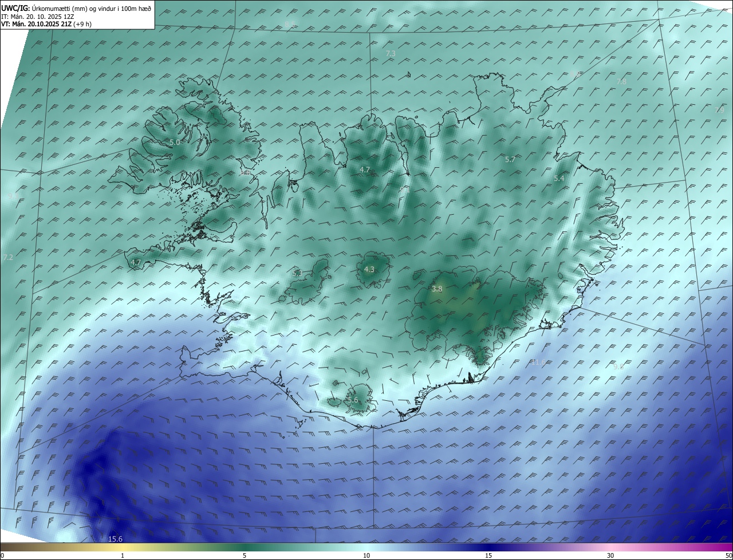Click the 50 tick label on the colour scale
This screenshot has height=560, width=733.
click(x=728, y=555)
